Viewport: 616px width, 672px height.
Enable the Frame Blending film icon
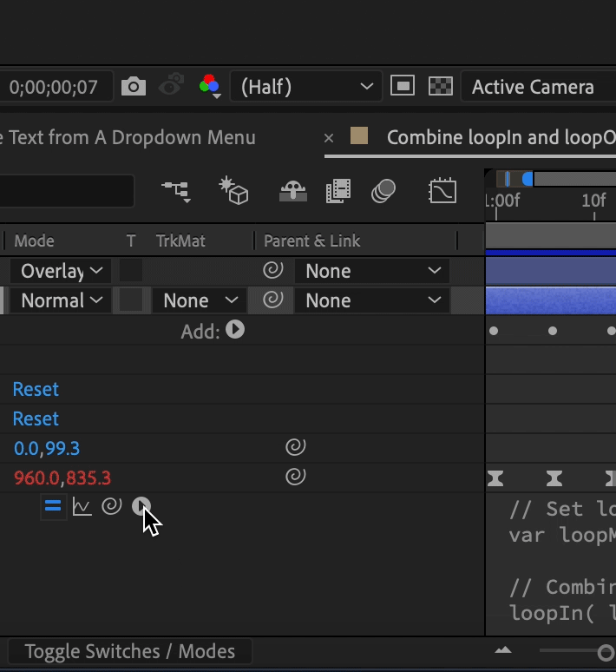click(x=338, y=191)
